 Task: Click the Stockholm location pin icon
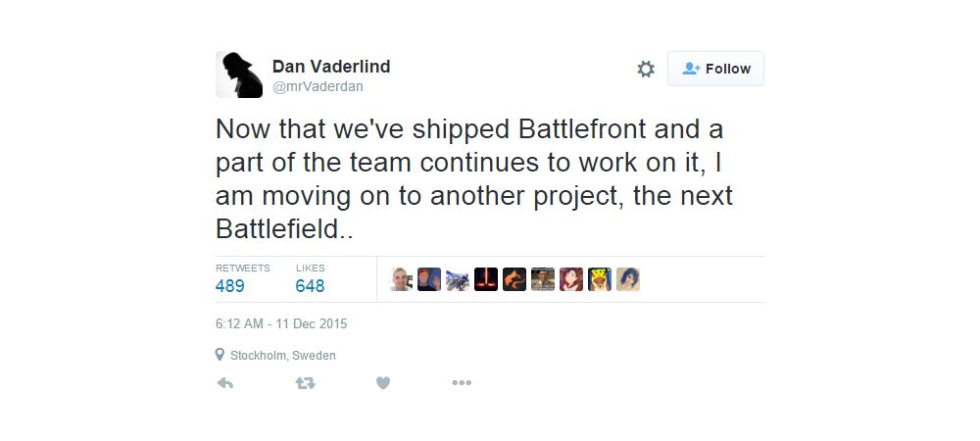click(x=220, y=355)
